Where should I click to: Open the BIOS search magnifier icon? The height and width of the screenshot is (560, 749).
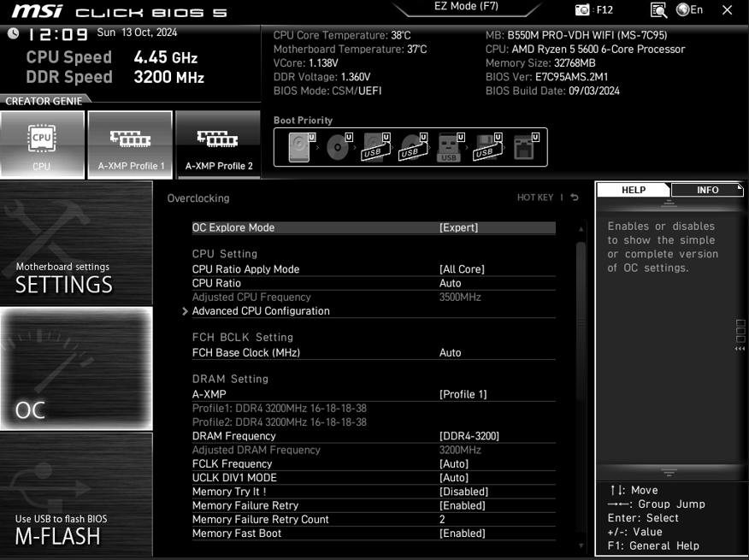coord(658,10)
